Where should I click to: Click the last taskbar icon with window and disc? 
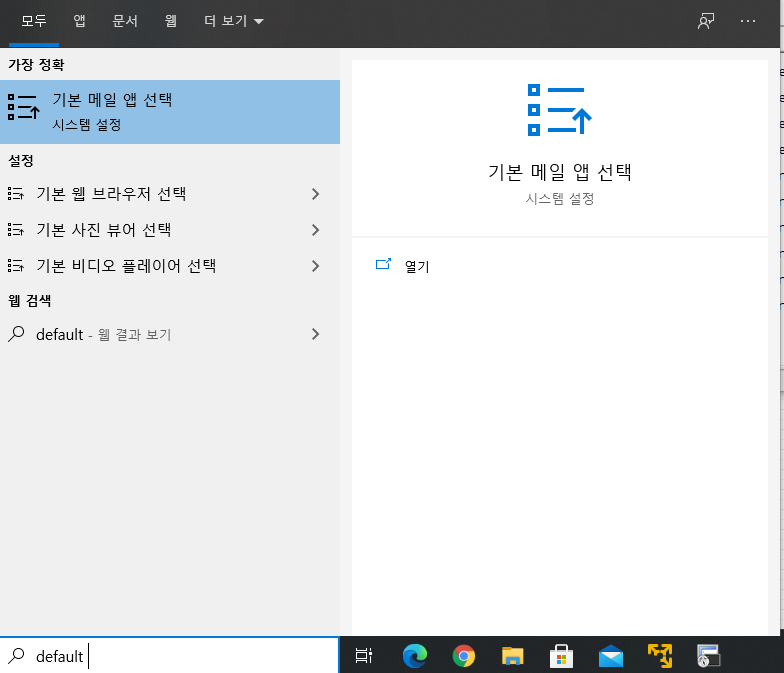708,656
